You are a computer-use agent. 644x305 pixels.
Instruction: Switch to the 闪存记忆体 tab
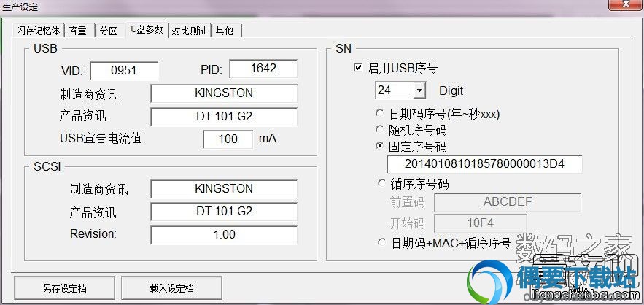[38, 31]
